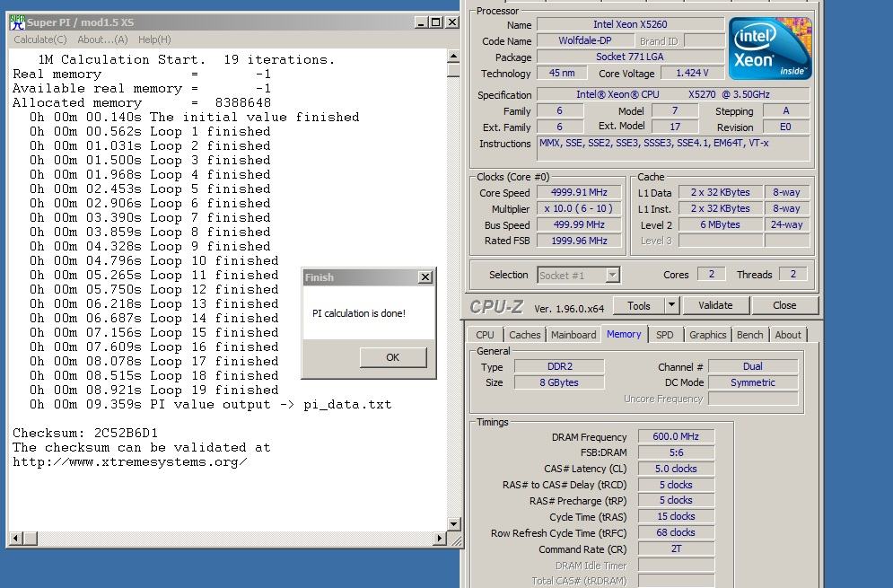Click the Symmetric DC mode value
893x588 pixels.
coord(753,382)
